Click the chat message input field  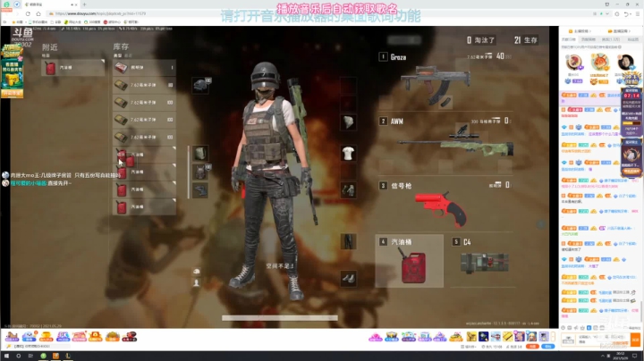pos(603,340)
